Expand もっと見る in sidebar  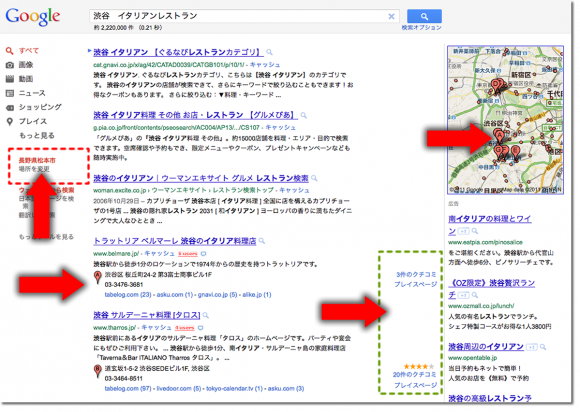pos(37,135)
